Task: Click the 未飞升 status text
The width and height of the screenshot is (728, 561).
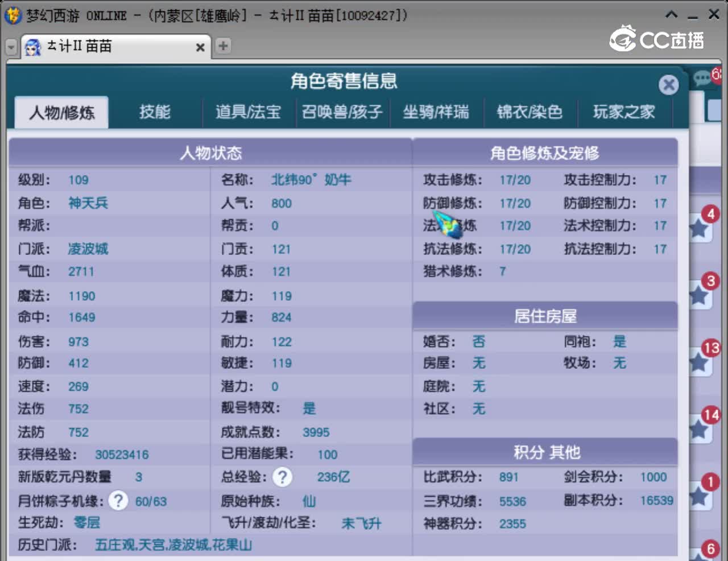Action: pyautogui.click(x=361, y=523)
